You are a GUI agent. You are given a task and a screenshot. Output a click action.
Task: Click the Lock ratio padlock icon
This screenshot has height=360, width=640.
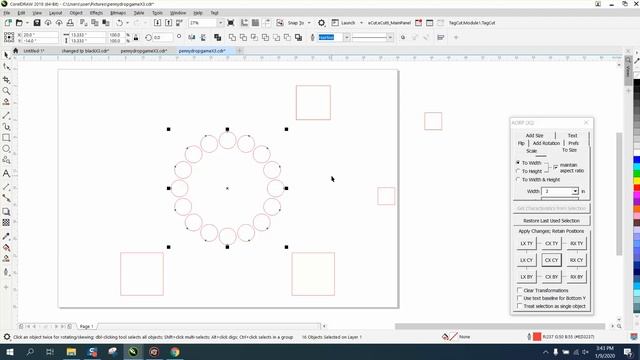[x=136, y=38]
